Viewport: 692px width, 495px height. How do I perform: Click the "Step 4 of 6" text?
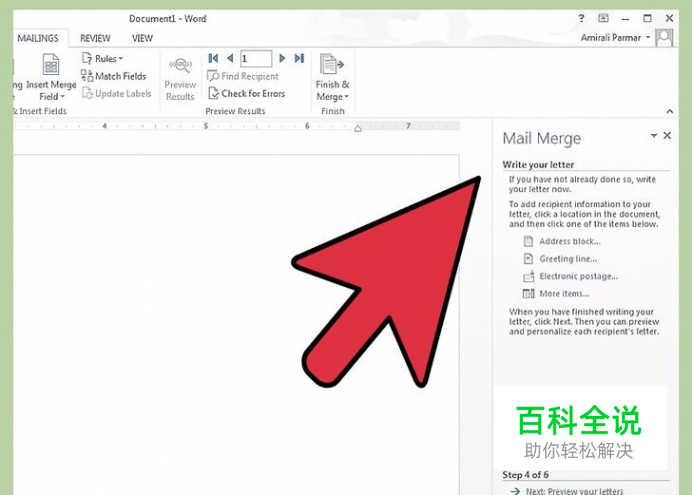coord(525,475)
